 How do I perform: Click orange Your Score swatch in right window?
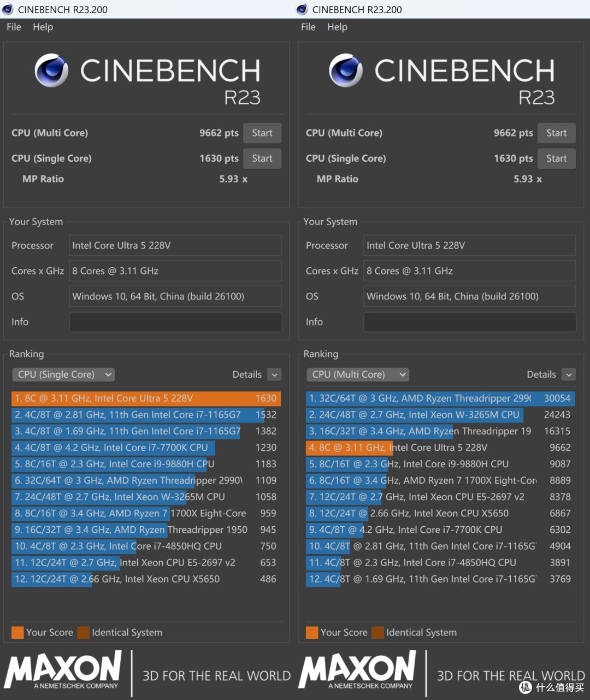[312, 633]
